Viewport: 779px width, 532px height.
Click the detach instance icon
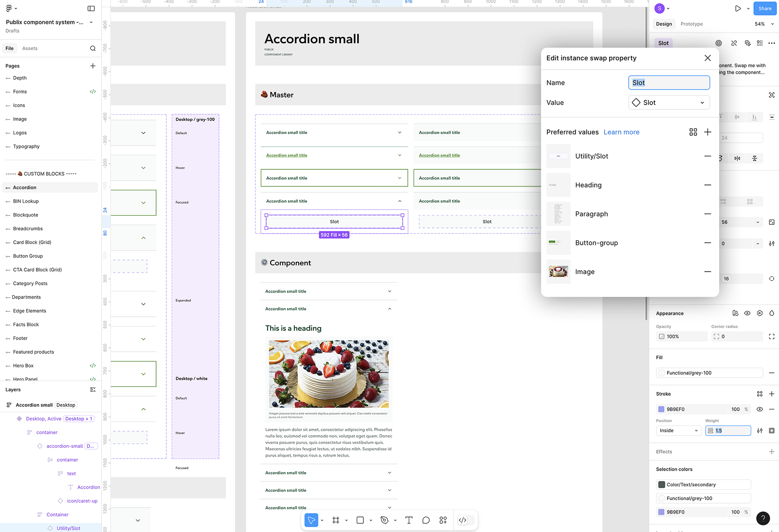click(x=734, y=43)
